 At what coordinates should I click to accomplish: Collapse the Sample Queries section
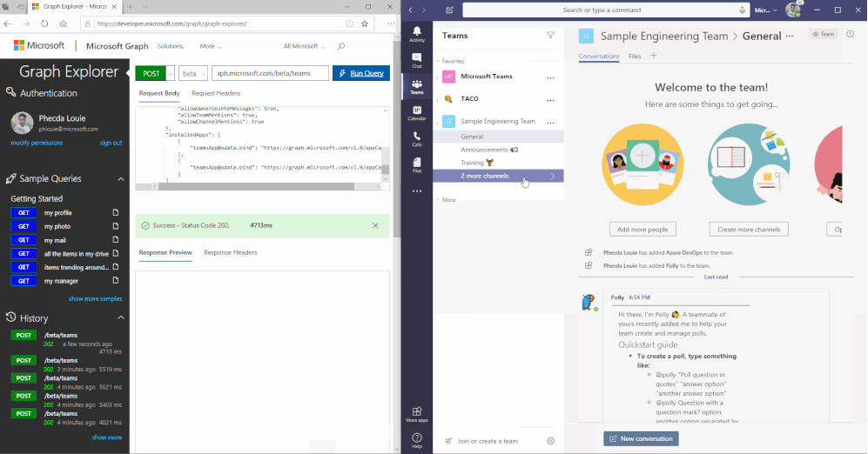click(121, 179)
